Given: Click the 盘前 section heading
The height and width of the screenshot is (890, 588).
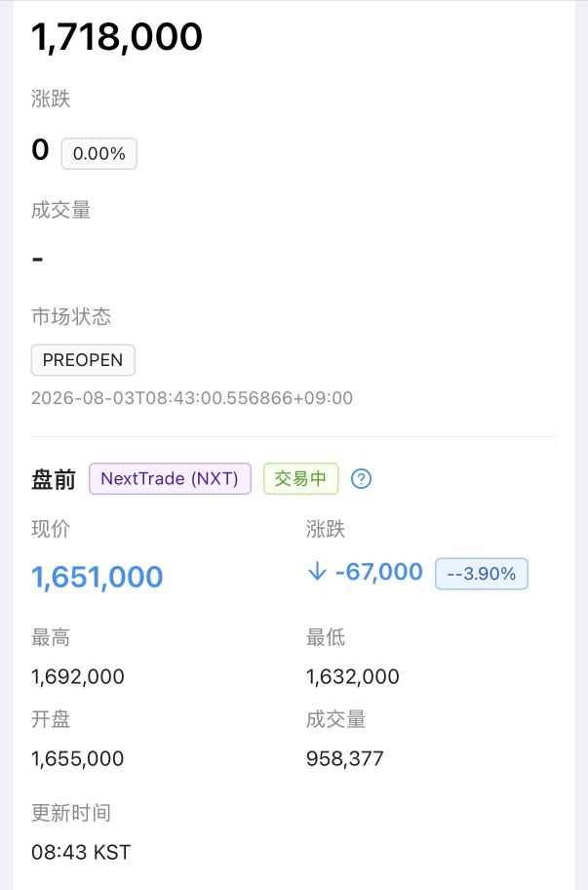Looking at the screenshot, I should pyautogui.click(x=54, y=479).
